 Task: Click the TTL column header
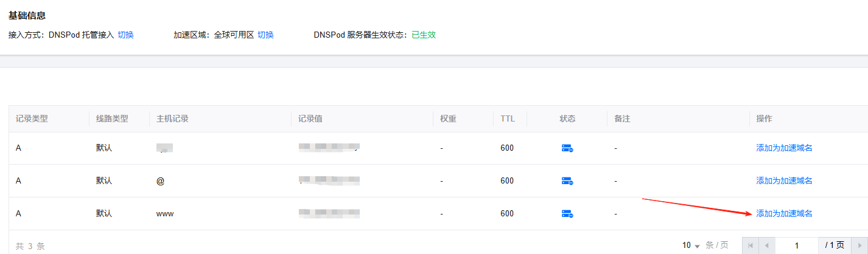point(508,119)
